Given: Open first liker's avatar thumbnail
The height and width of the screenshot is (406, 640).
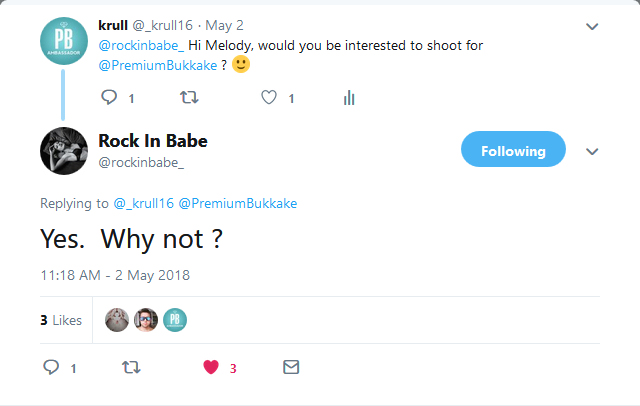Looking at the screenshot, I should 117,320.
